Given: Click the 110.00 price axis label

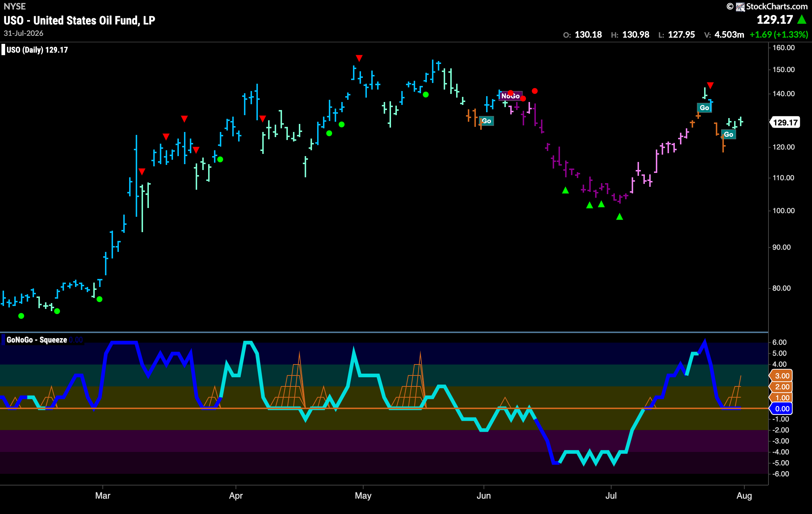Looking at the screenshot, I should [783, 178].
